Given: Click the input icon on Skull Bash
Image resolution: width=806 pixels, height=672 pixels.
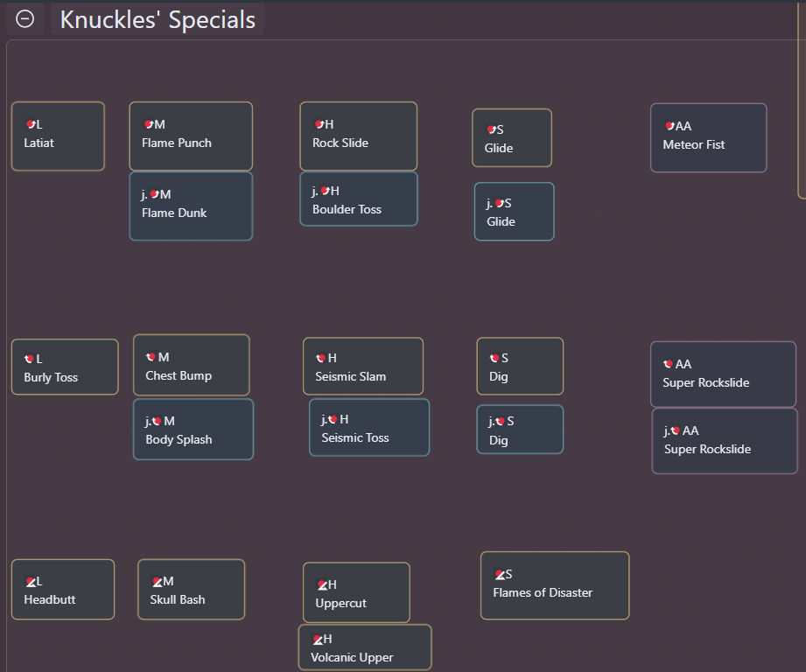Looking at the screenshot, I should 158,582.
